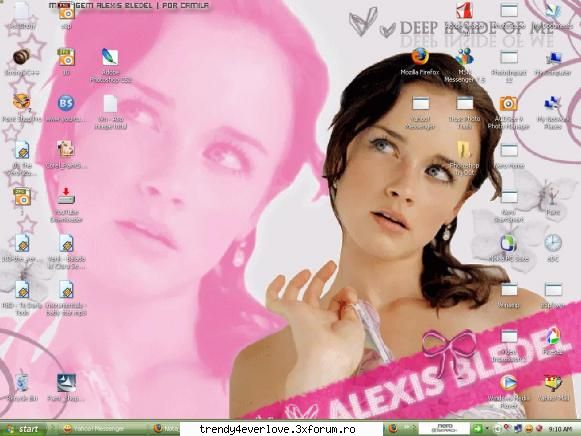Launch Windows Media Player shortcut

(x=509, y=383)
